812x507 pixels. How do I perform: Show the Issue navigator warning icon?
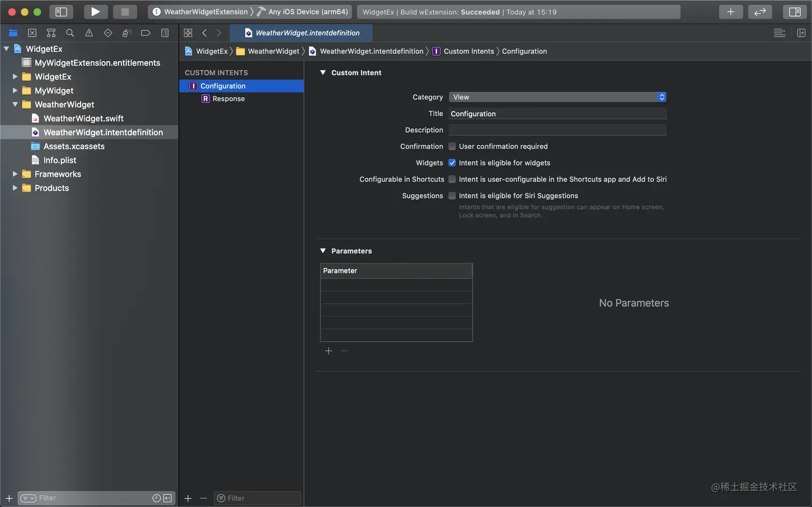click(x=89, y=33)
